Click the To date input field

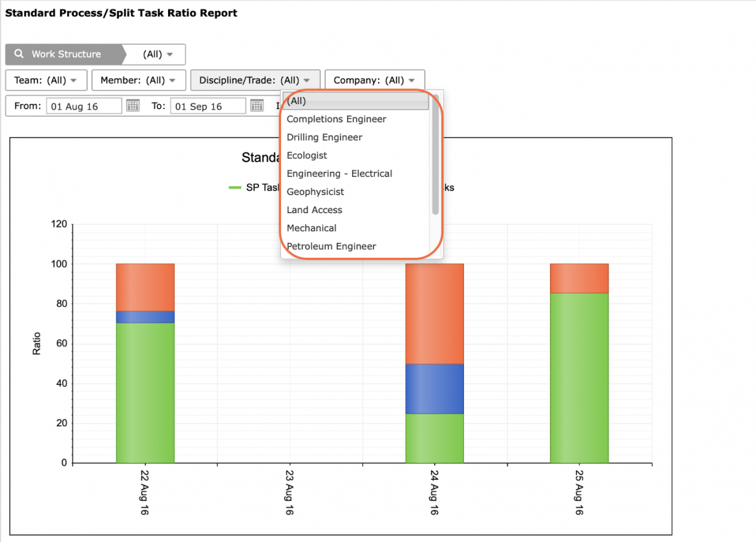click(208, 106)
